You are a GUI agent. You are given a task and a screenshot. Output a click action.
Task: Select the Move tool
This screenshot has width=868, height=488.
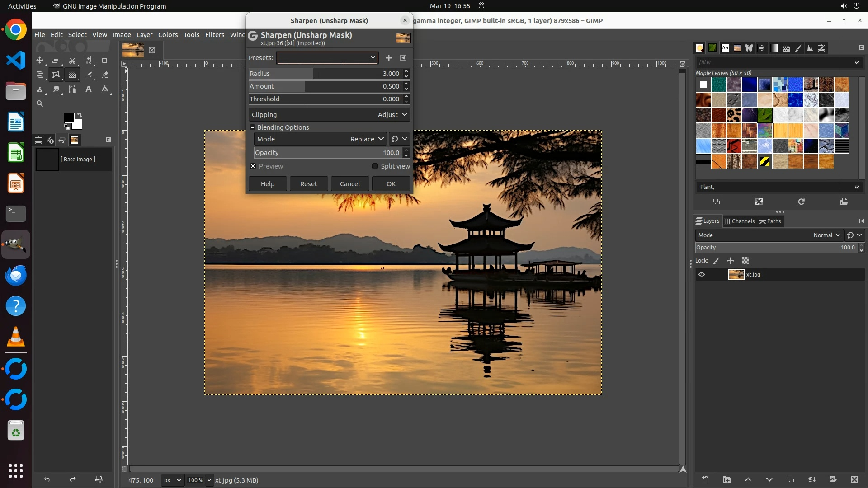[40, 61]
